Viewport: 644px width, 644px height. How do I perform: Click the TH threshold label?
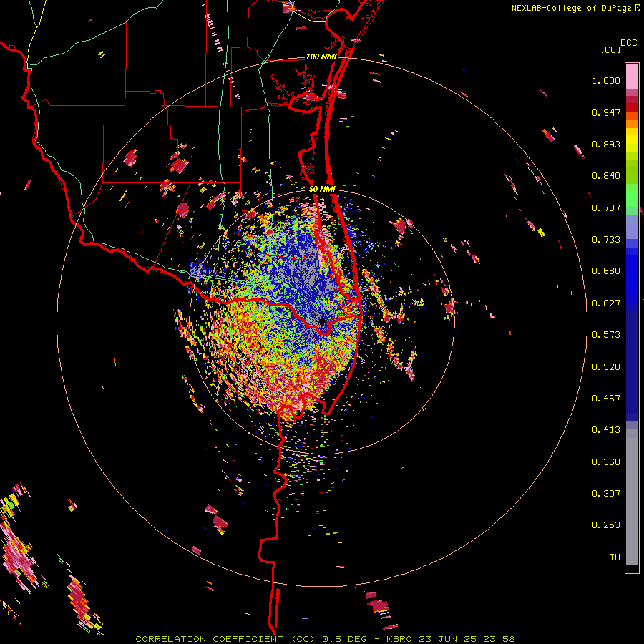click(x=615, y=557)
